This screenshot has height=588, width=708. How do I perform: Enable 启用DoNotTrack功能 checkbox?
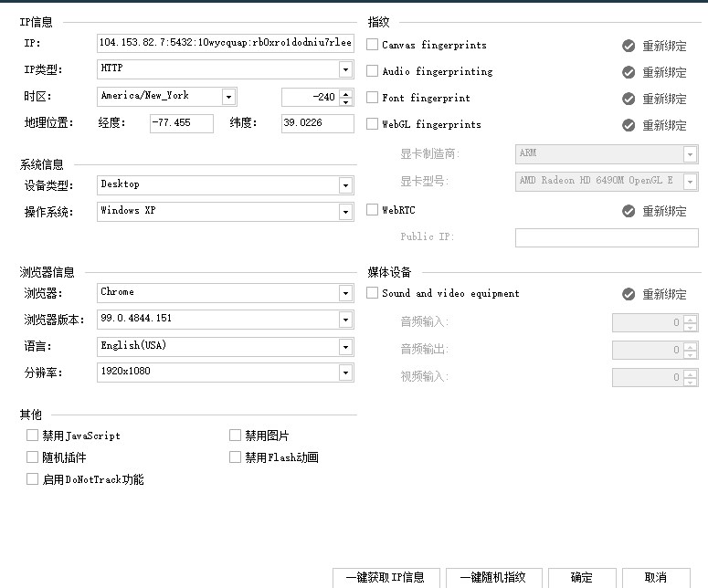[x=32, y=478]
